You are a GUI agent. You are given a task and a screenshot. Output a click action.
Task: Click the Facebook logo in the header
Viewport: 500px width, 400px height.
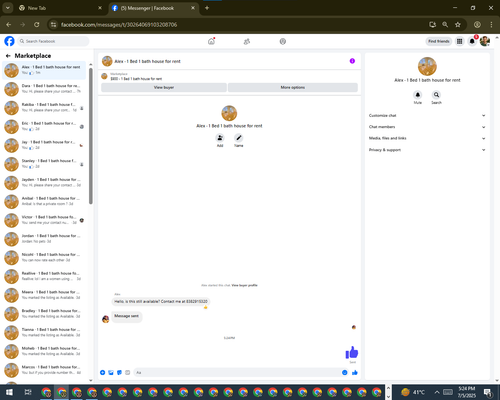9,41
